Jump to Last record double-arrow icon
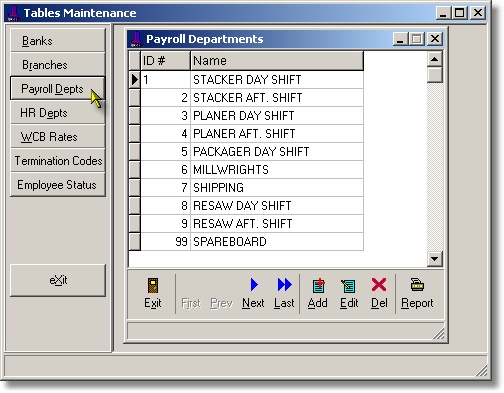Image resolution: width=504 pixels, height=393 pixels. (284, 285)
